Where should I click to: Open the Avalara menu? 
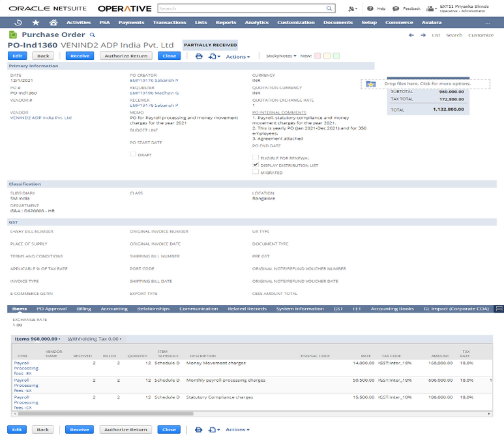pyautogui.click(x=432, y=23)
